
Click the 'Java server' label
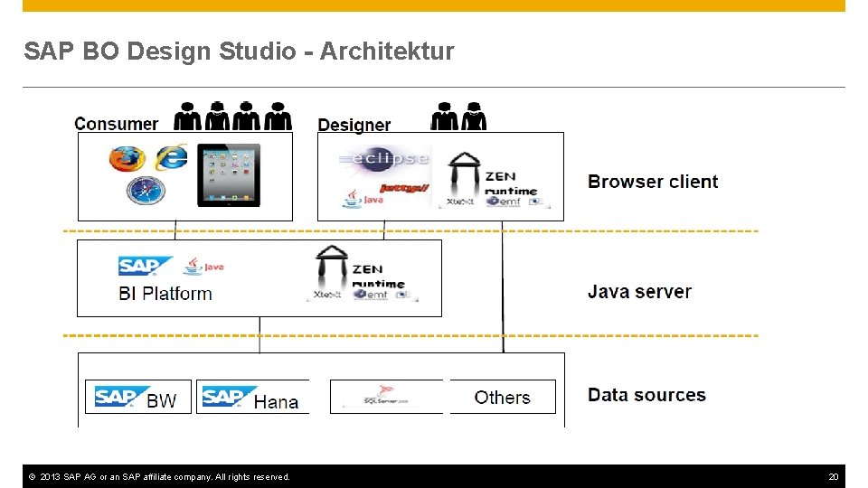639,292
